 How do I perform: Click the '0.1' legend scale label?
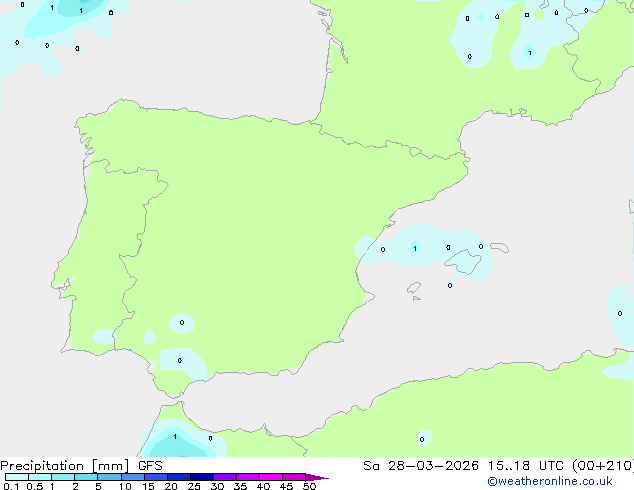tap(11, 486)
